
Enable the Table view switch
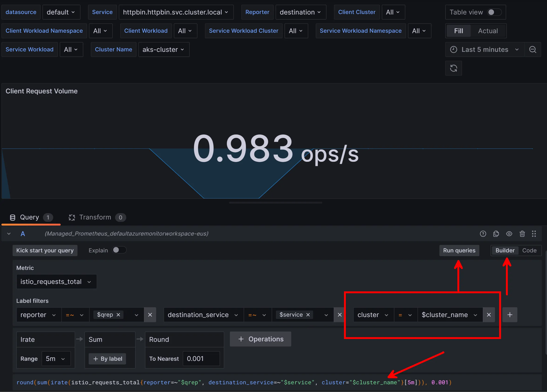point(494,12)
